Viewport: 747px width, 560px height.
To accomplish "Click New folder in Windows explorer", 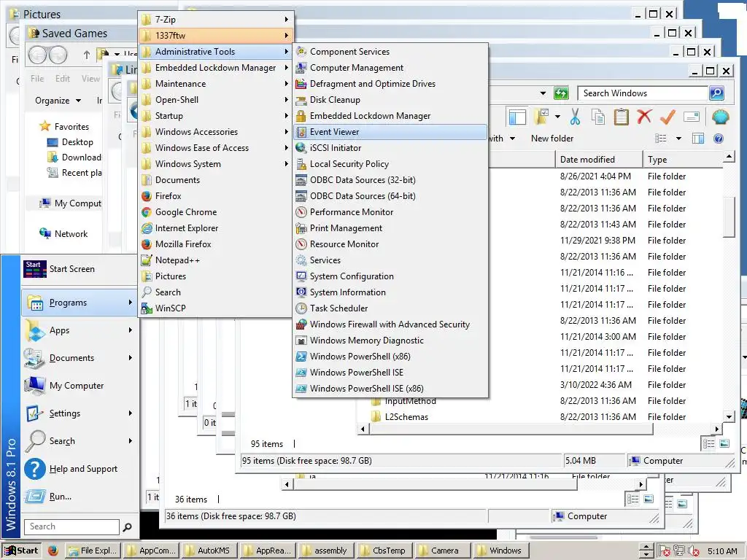I will (x=552, y=139).
